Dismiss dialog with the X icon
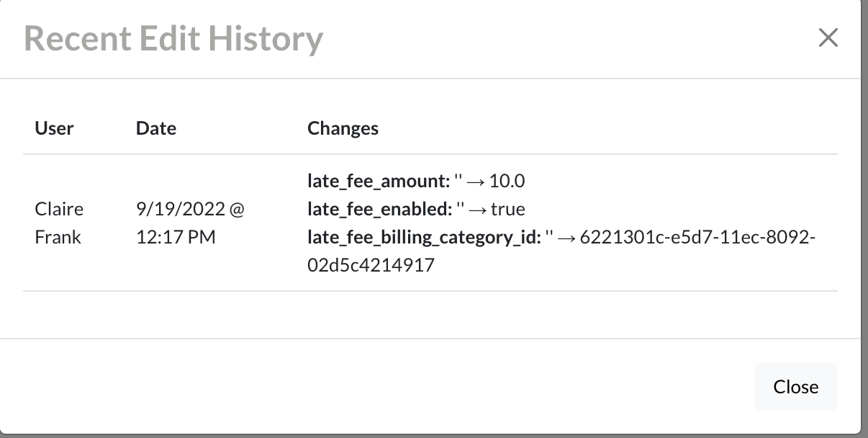868x438 pixels. (828, 38)
